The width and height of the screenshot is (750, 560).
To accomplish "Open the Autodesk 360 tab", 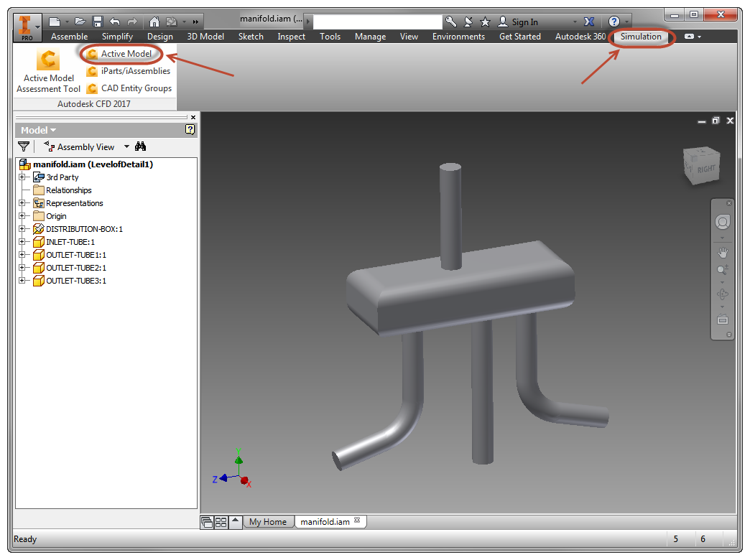I will pos(580,37).
